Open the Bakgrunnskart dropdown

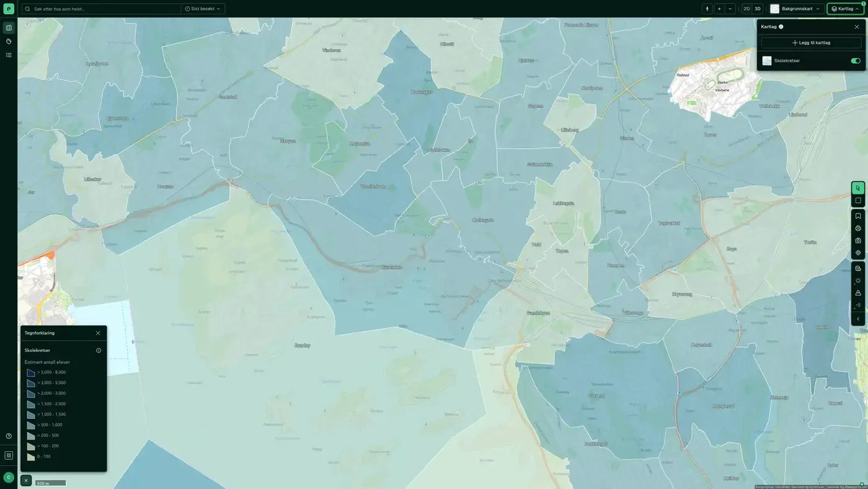tap(797, 9)
